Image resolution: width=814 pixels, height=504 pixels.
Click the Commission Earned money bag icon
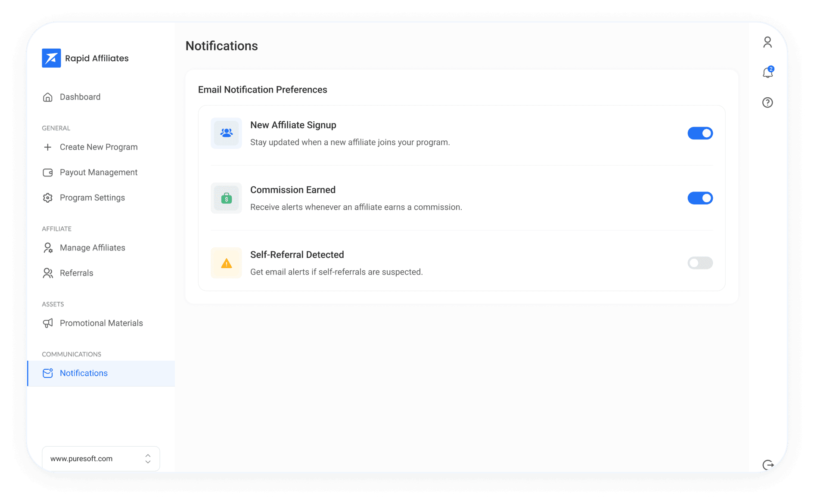click(x=226, y=198)
